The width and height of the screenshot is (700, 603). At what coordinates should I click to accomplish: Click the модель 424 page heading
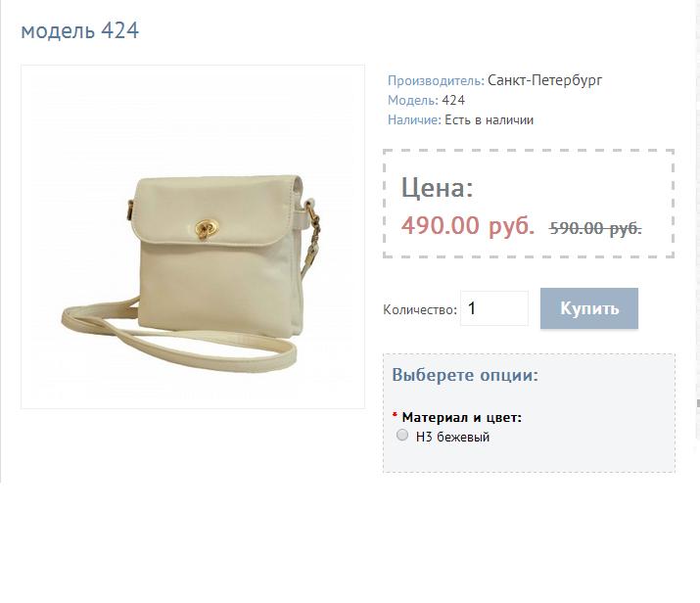(80, 31)
